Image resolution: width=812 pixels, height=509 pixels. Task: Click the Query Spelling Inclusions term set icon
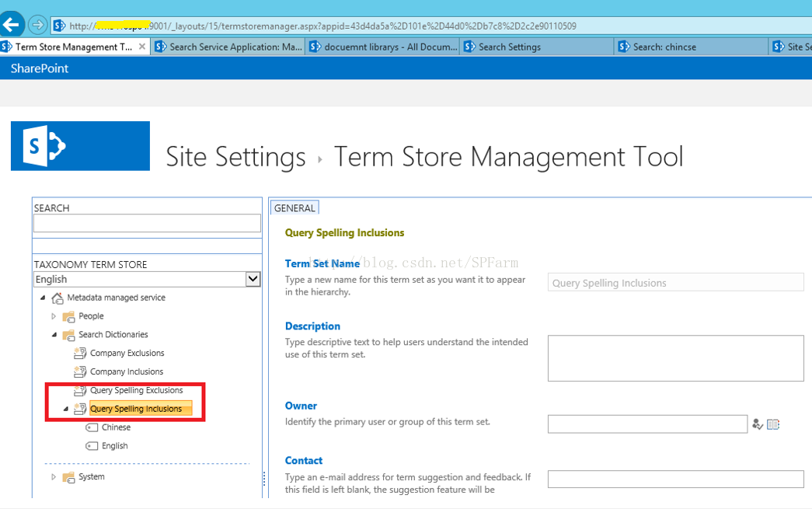[x=80, y=409]
